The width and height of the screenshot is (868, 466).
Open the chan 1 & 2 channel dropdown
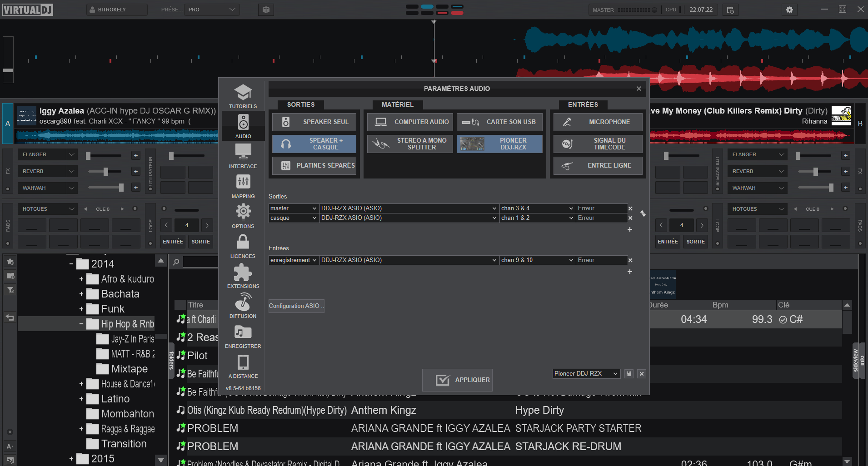pyautogui.click(x=537, y=218)
